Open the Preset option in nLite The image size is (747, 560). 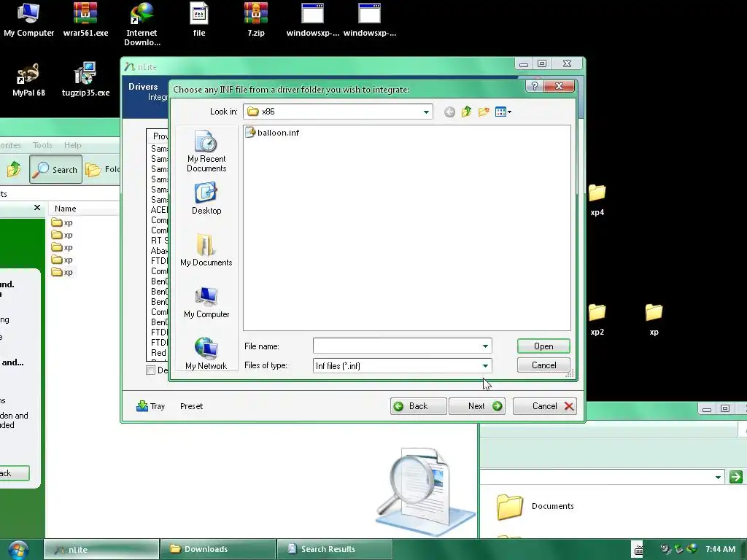[192, 406]
